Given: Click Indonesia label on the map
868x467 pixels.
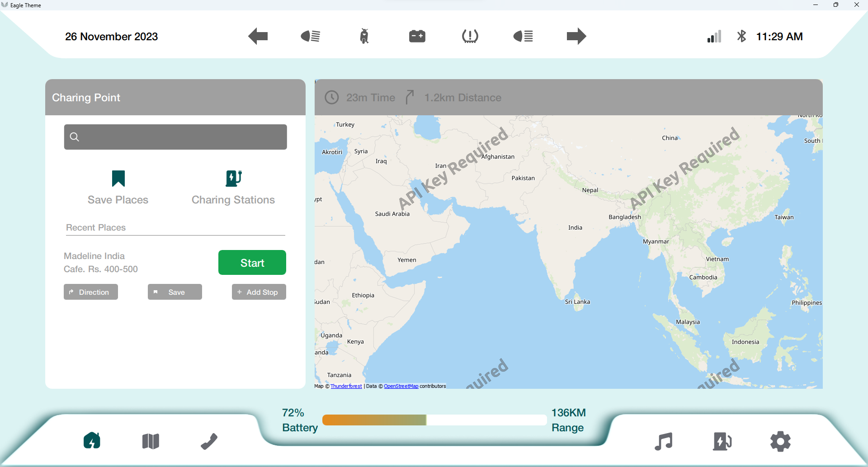Looking at the screenshot, I should tap(745, 342).
